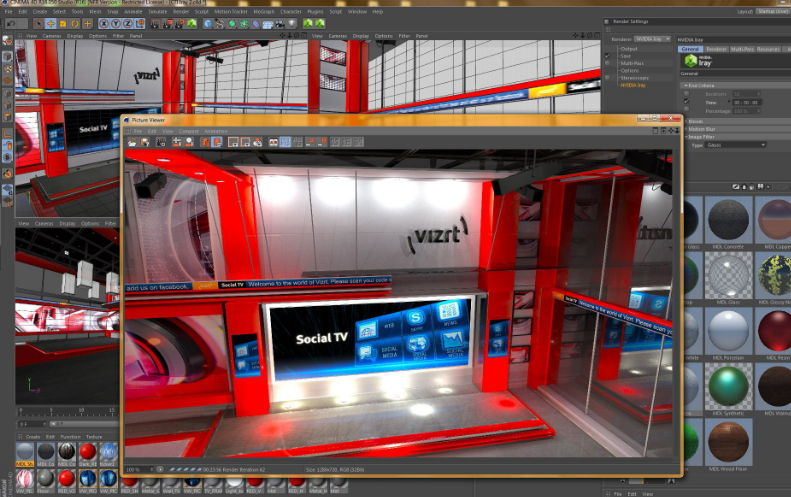
Task: Click the Render to Picture Viewer clapboard icon
Action: pyautogui.click(x=167, y=24)
